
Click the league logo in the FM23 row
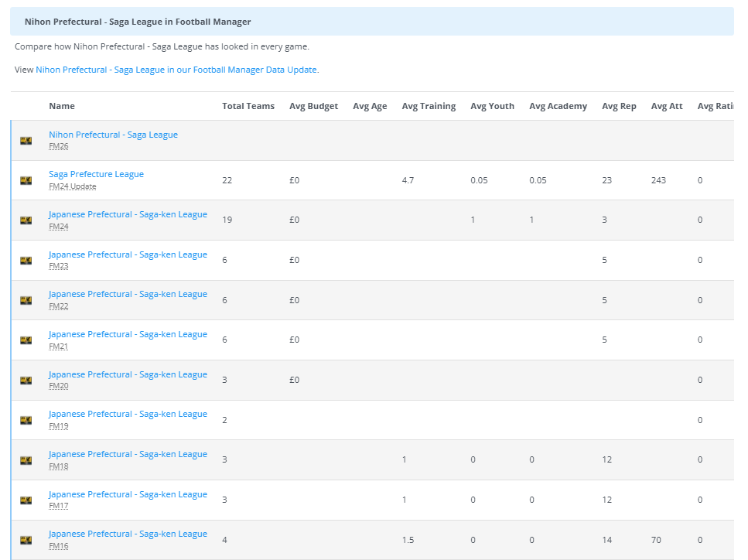(26, 261)
